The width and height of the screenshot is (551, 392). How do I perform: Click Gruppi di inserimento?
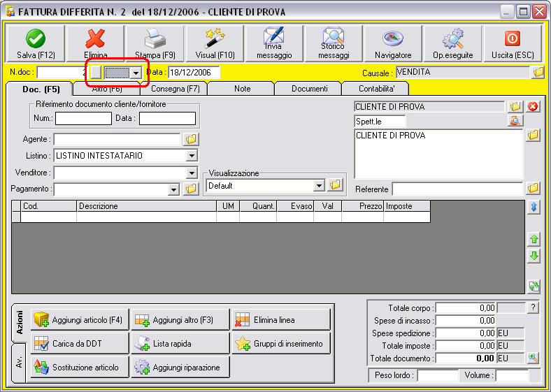coord(281,343)
